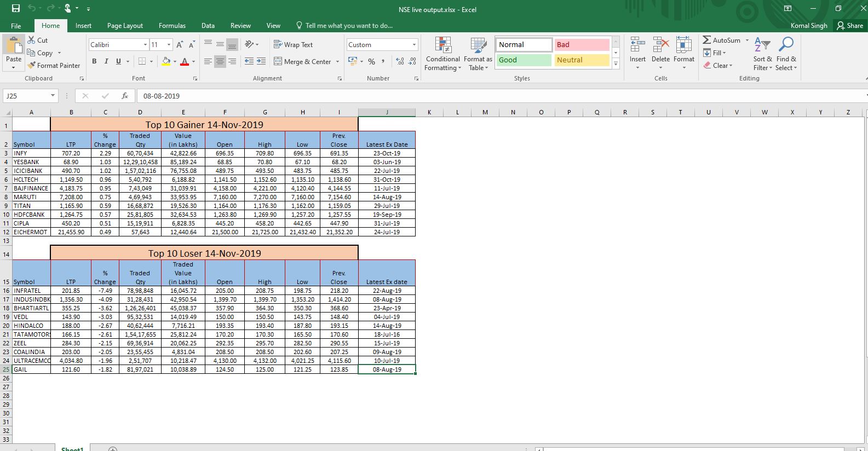868x451 pixels.
Task: Open the Custom number format dropdown
Action: pyautogui.click(x=413, y=45)
